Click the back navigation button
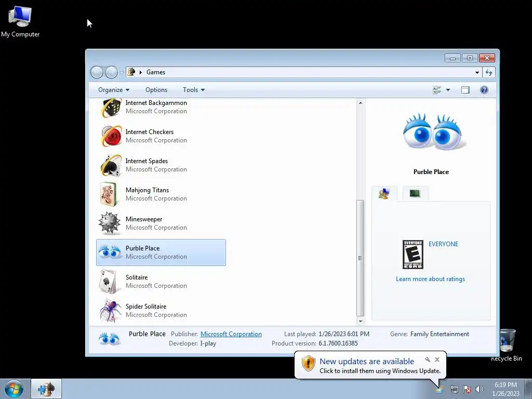This screenshot has width=532, height=399. tap(97, 72)
